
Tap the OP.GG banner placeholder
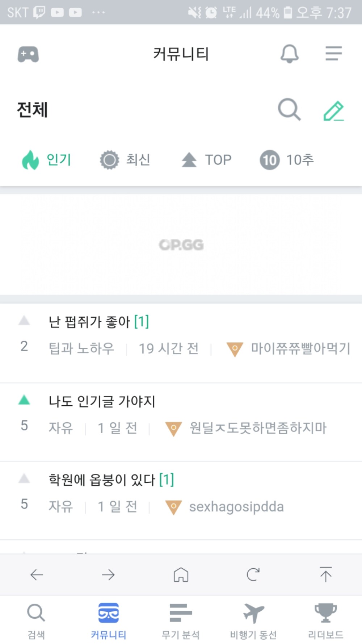pos(181,245)
